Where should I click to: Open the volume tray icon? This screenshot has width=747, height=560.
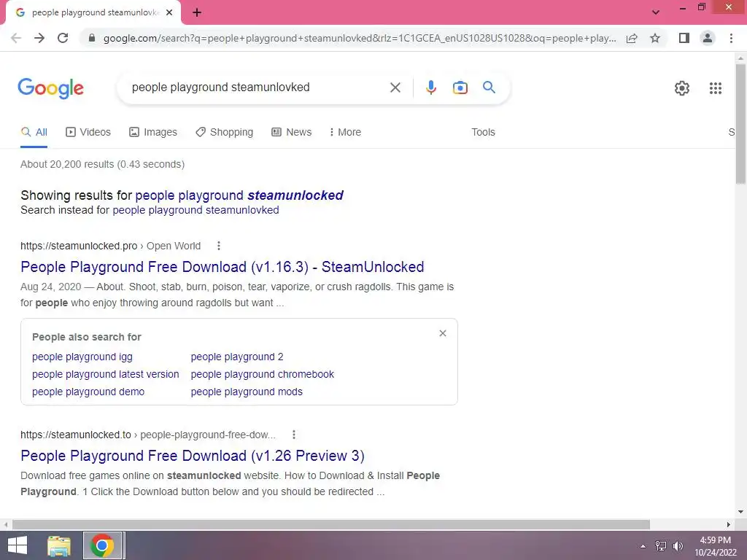click(678, 546)
